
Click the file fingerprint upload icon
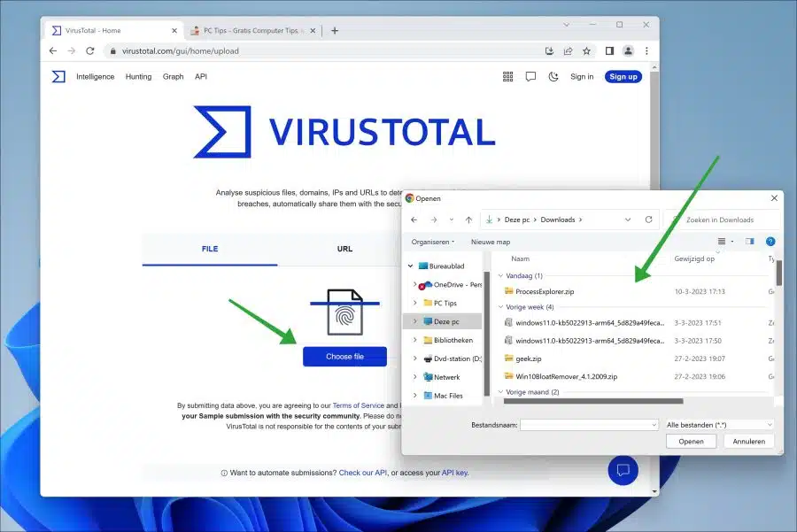[345, 312]
